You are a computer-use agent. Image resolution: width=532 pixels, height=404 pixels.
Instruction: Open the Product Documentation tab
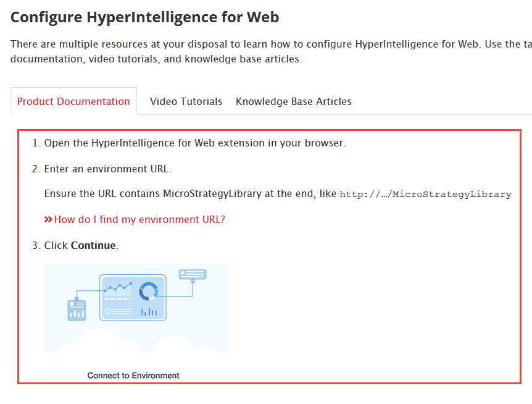73,101
